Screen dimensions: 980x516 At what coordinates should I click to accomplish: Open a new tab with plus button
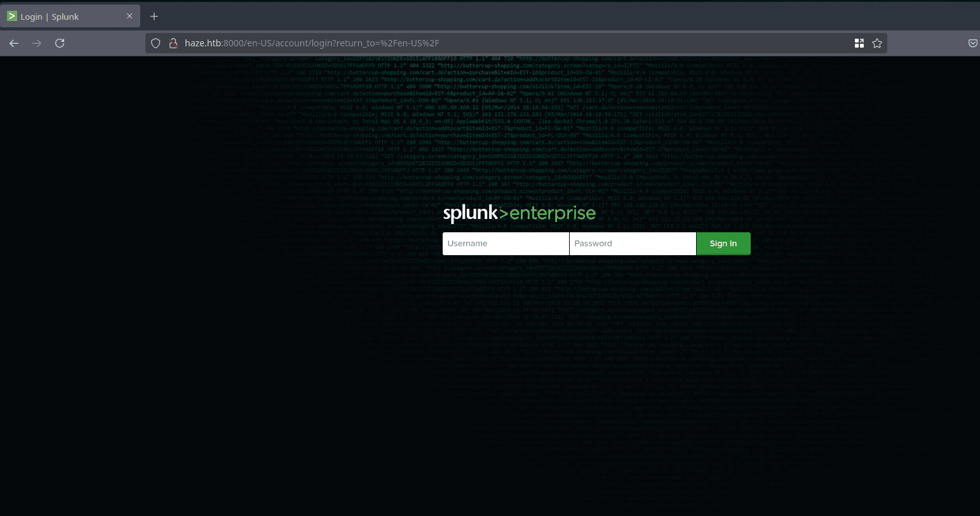[154, 17]
